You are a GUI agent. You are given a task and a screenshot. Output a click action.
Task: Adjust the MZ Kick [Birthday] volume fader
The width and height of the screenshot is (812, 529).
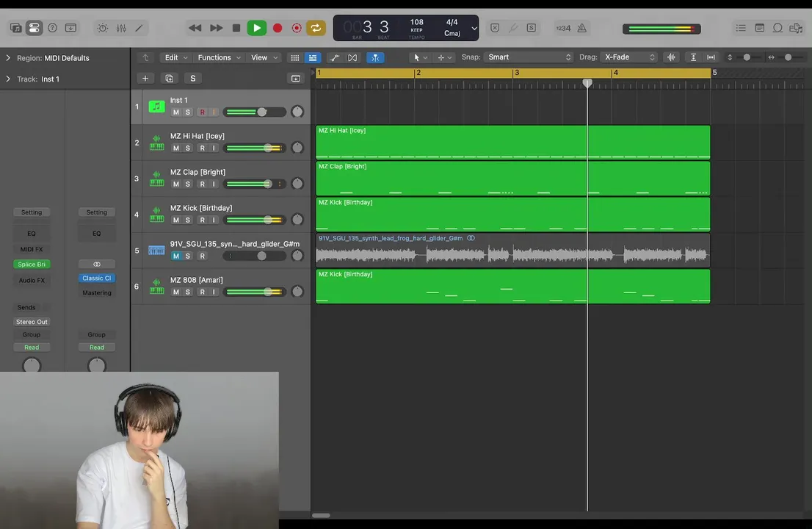click(x=268, y=220)
